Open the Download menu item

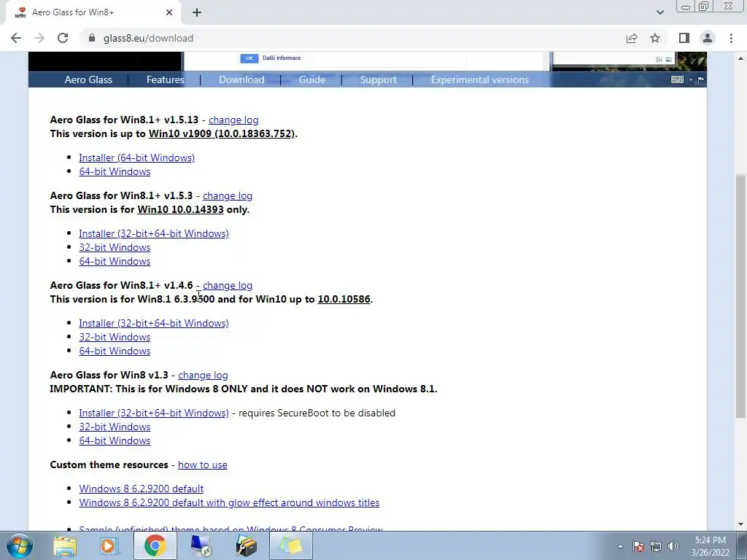click(241, 79)
